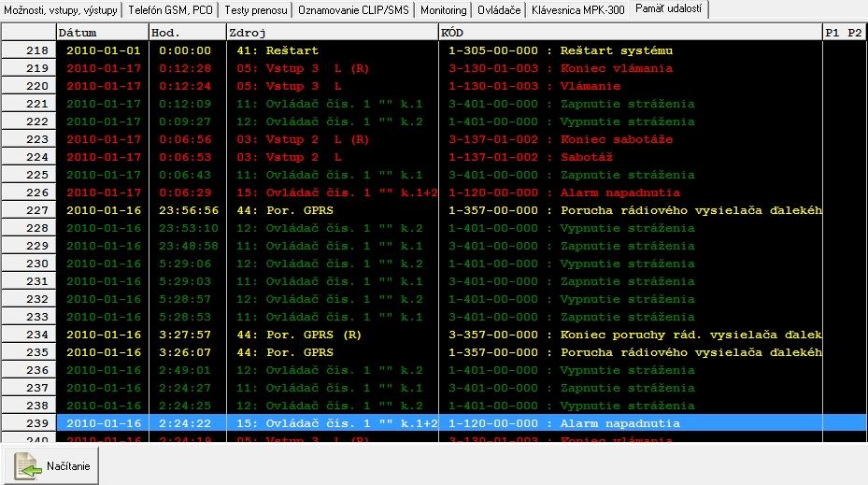Select row header 223

(29, 139)
